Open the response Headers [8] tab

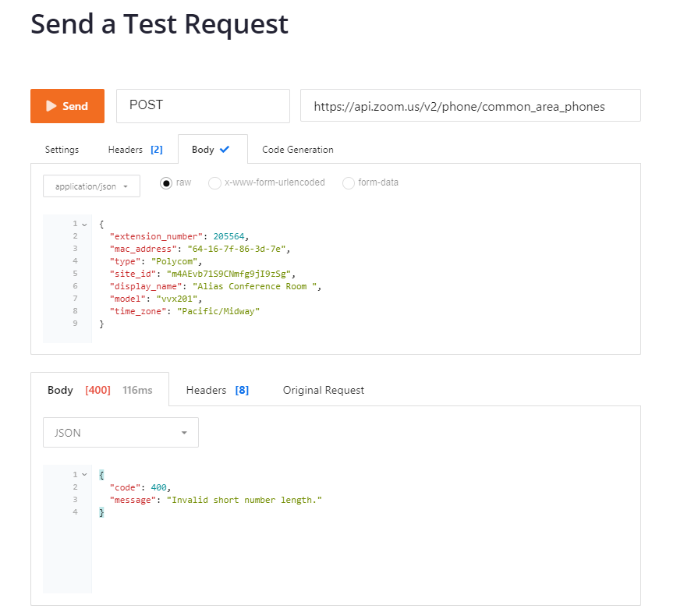click(x=217, y=390)
